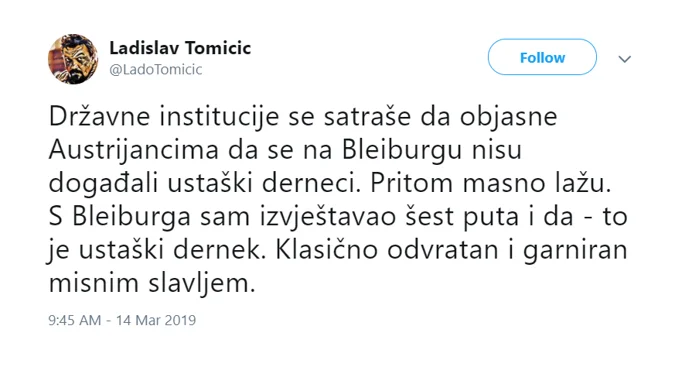Image resolution: width=676 pixels, height=369 pixels.
Task: Click the word 'Bleiburgu' in the tweet
Action: [x=402, y=150]
